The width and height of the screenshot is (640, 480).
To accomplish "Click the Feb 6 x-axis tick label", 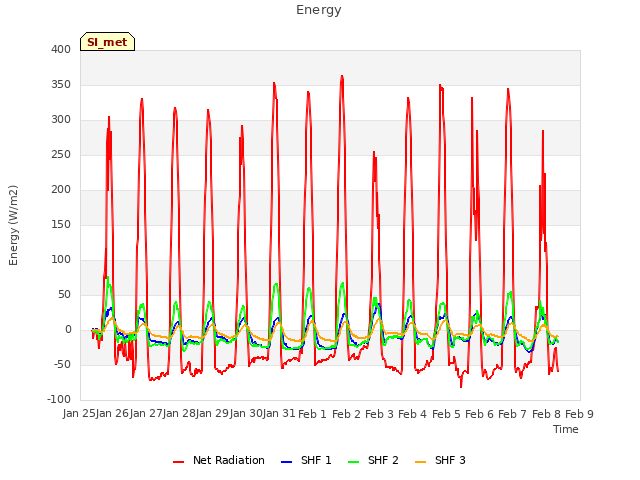I will (479, 414).
